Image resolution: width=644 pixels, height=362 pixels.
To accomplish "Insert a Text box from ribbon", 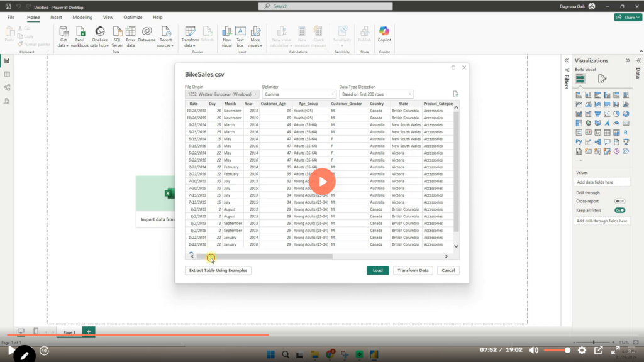I will pyautogui.click(x=240, y=36).
